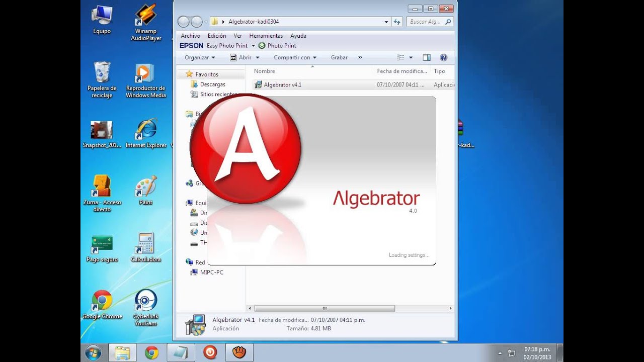Open the address bar history dropdown
644x362 pixels.
(x=386, y=22)
